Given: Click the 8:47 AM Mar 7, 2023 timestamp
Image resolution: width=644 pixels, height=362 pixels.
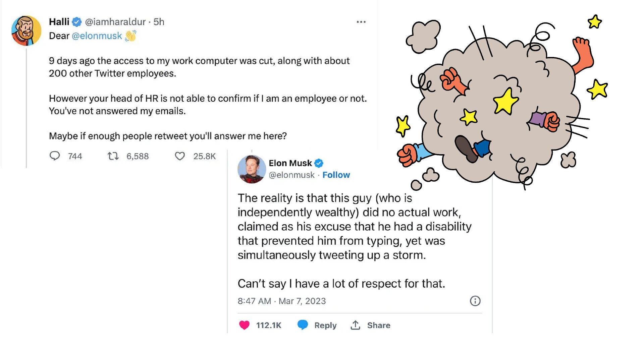Looking at the screenshot, I should coord(281,301).
